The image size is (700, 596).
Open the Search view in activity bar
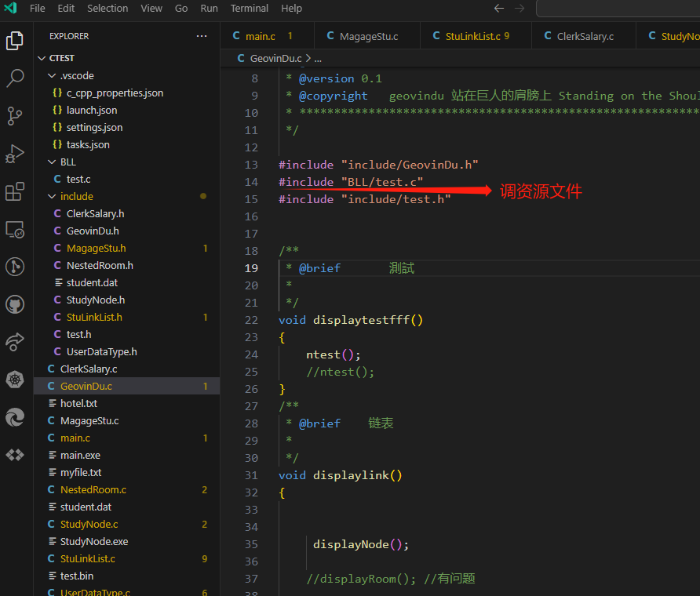coord(15,78)
